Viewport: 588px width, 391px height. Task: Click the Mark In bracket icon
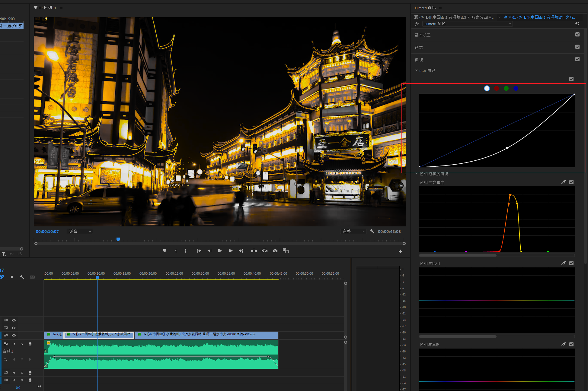pos(176,251)
